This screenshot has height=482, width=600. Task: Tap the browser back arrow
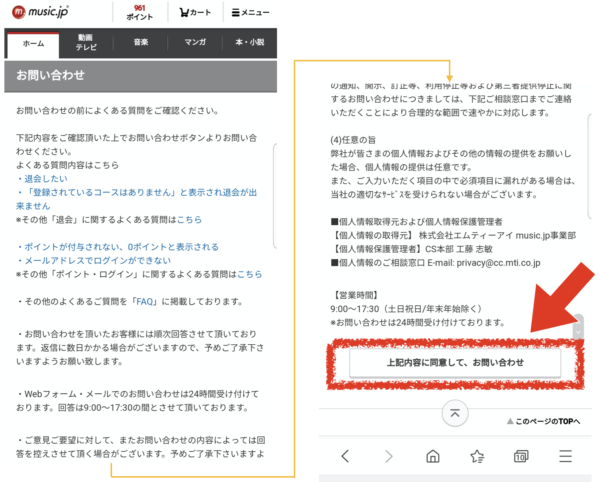(x=345, y=456)
